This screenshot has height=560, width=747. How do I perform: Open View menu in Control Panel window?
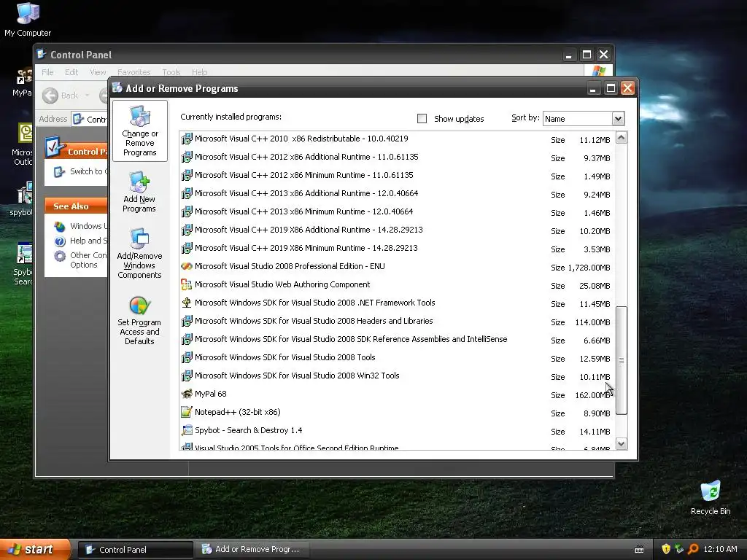(x=98, y=72)
